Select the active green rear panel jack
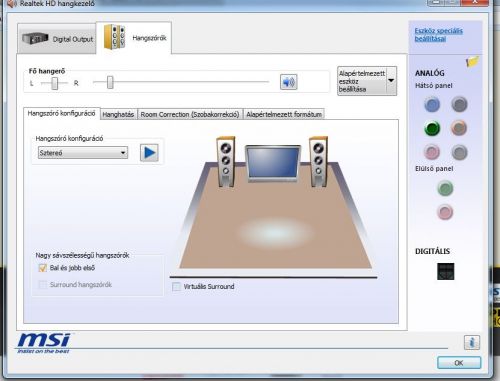Image resolution: width=500 pixels, height=381 pixels. click(432, 128)
